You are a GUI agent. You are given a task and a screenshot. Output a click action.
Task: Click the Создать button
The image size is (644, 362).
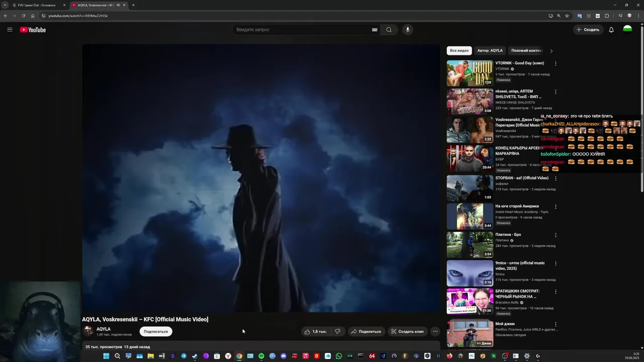tap(588, 30)
